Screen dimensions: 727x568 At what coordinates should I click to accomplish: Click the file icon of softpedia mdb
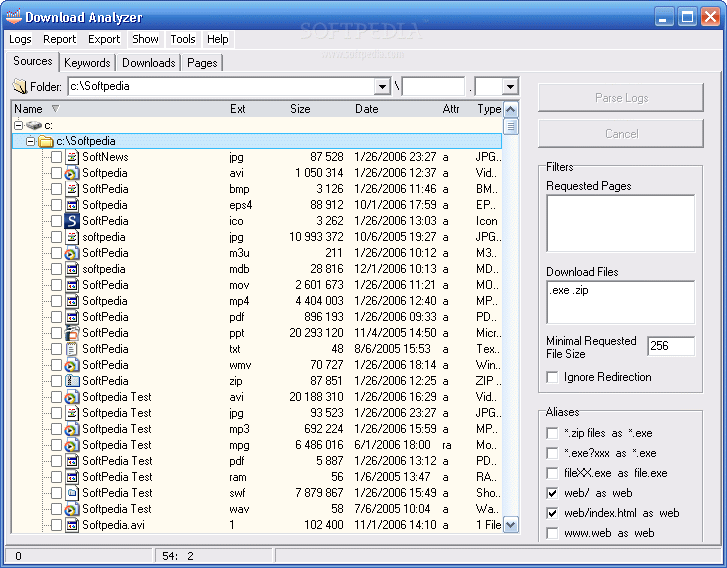coord(71,269)
